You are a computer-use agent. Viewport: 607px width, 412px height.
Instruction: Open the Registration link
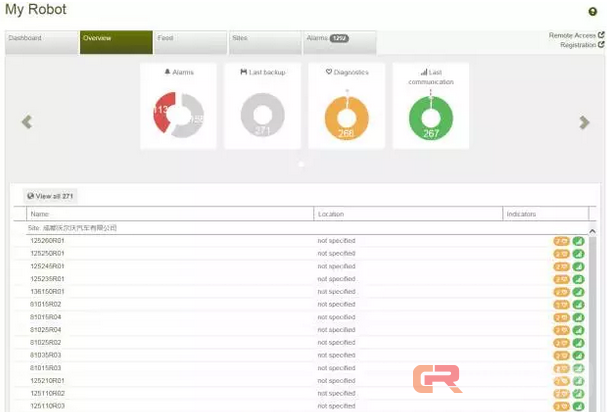tap(581, 45)
